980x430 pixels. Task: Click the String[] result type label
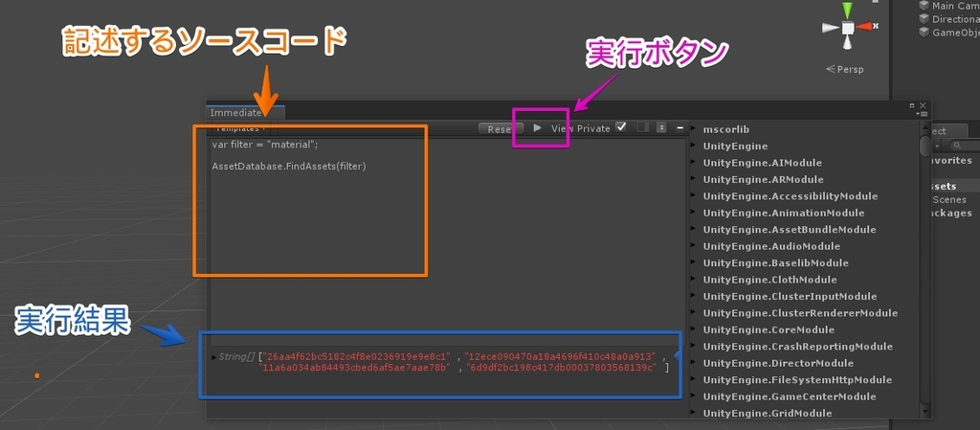[x=237, y=357]
